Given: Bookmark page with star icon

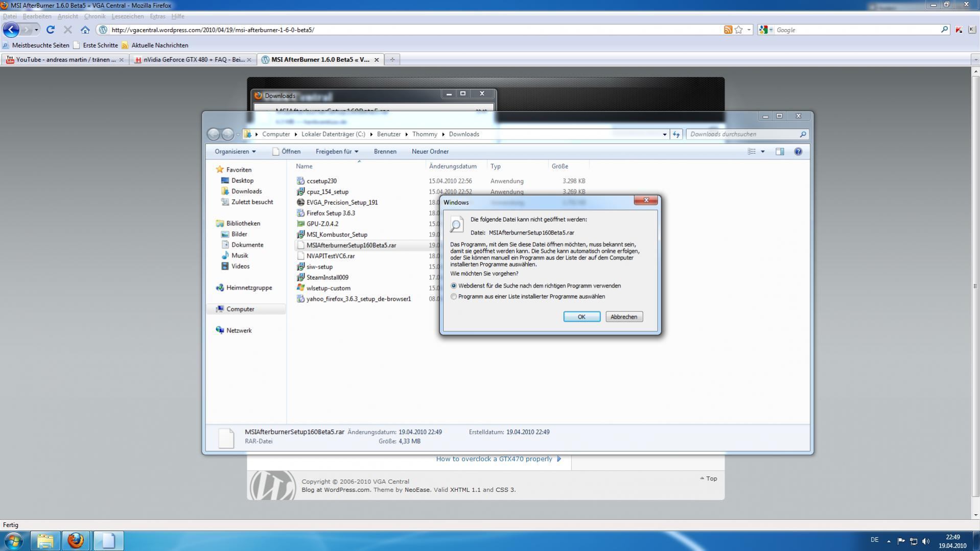Looking at the screenshot, I should (738, 30).
